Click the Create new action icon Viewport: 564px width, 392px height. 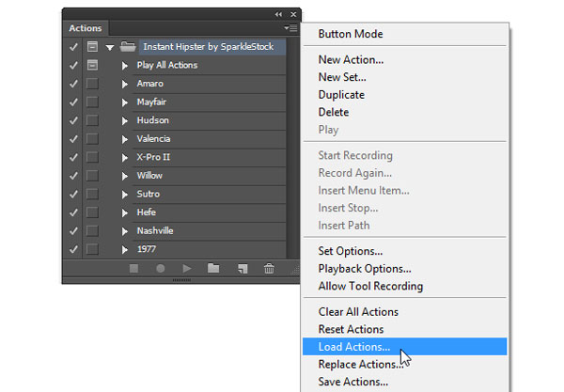(243, 269)
